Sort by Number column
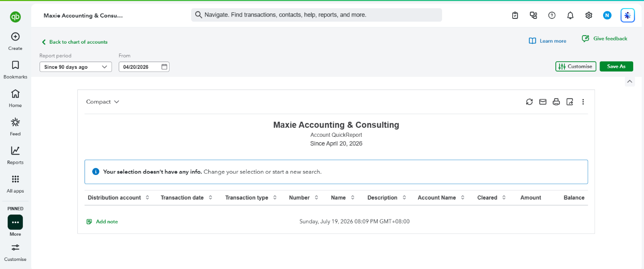Viewport: 644px width, 269px height. [x=316, y=197]
